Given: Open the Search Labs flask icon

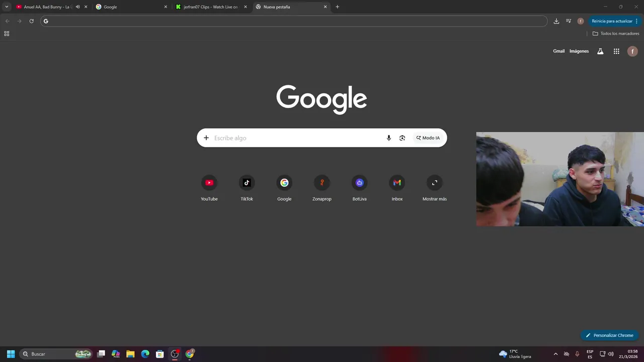Looking at the screenshot, I should coord(600,51).
